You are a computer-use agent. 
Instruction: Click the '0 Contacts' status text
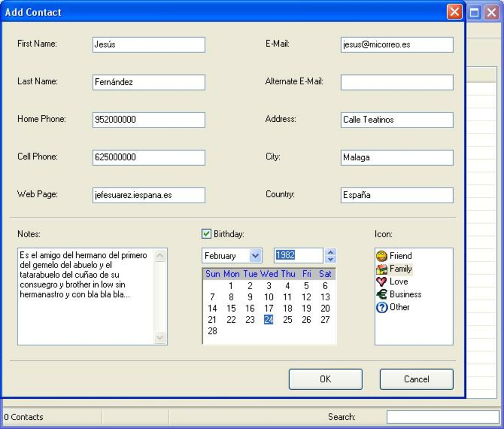click(24, 417)
